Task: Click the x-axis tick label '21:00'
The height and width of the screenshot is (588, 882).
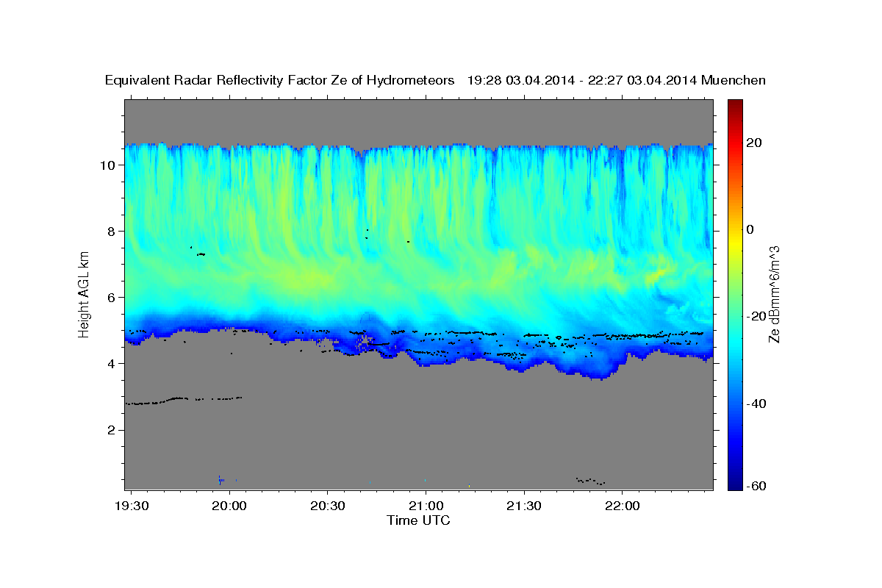Action: pos(426,507)
